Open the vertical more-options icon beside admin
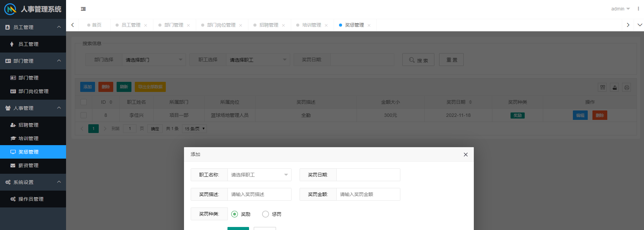Image resolution: width=644 pixels, height=230 pixels. click(638, 9)
